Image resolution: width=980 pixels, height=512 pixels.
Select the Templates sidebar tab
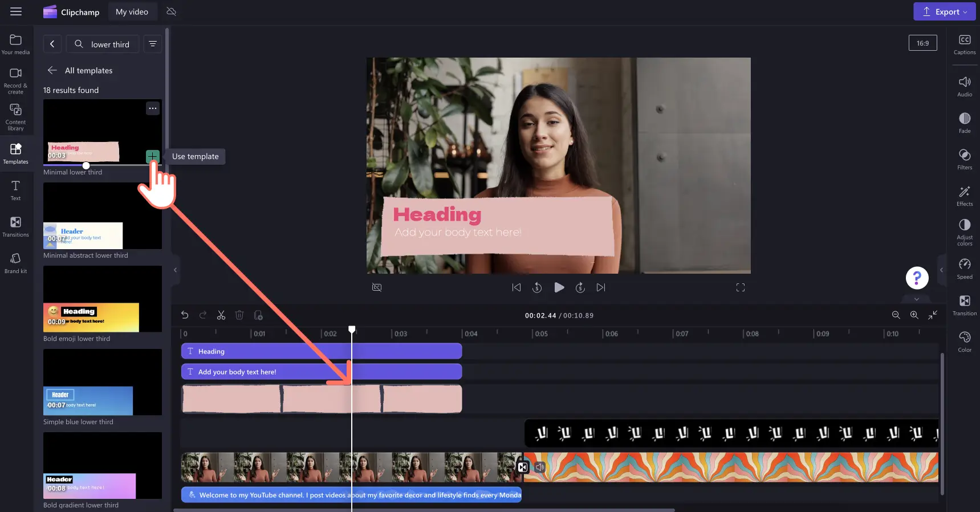[x=15, y=153]
